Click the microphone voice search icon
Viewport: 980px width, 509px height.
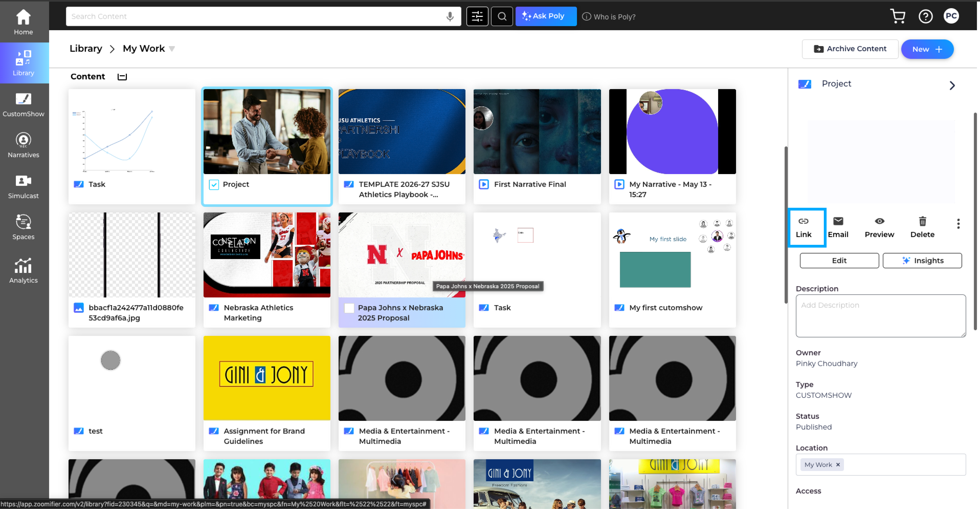[450, 16]
